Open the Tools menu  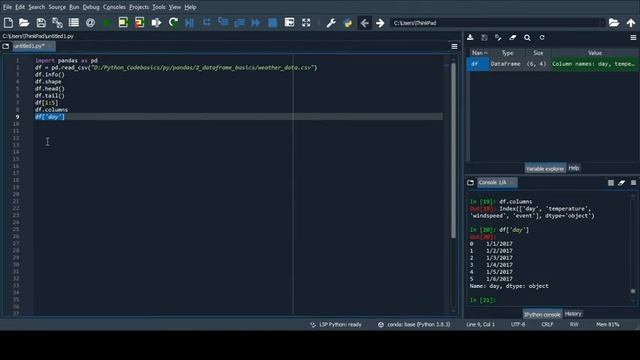158,7
